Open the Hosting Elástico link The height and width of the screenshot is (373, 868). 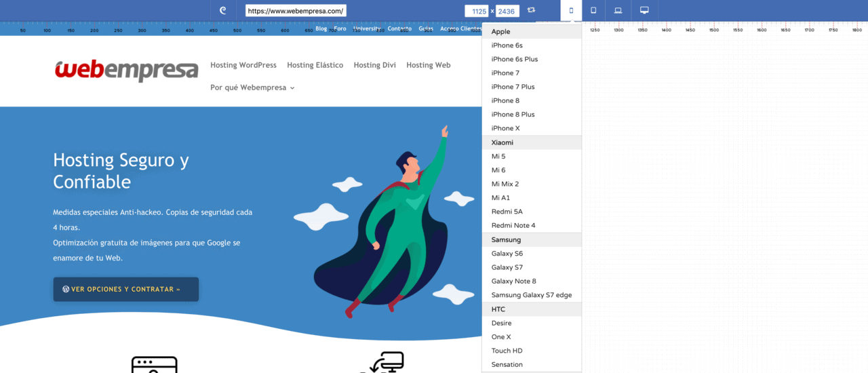tap(315, 65)
